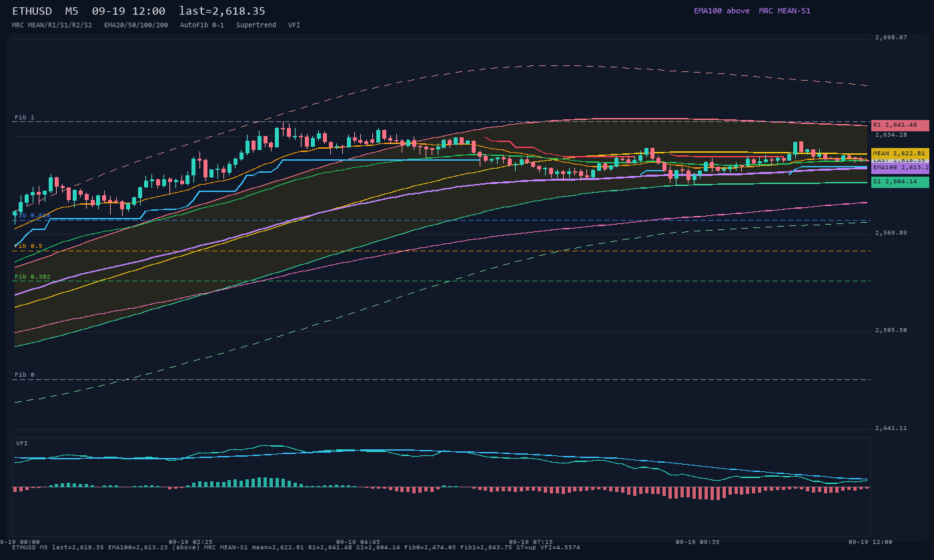Select the Fib 0.5 level label

coord(29,247)
